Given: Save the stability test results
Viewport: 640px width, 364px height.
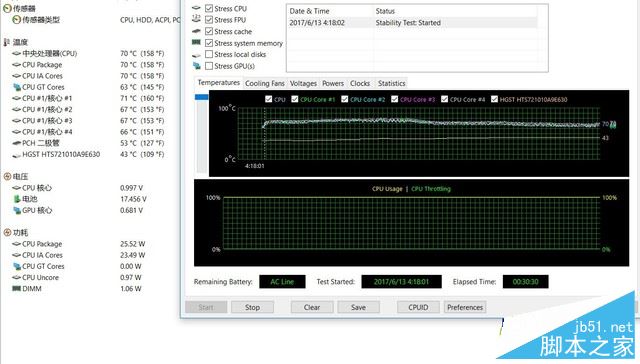Looking at the screenshot, I should click(x=358, y=307).
